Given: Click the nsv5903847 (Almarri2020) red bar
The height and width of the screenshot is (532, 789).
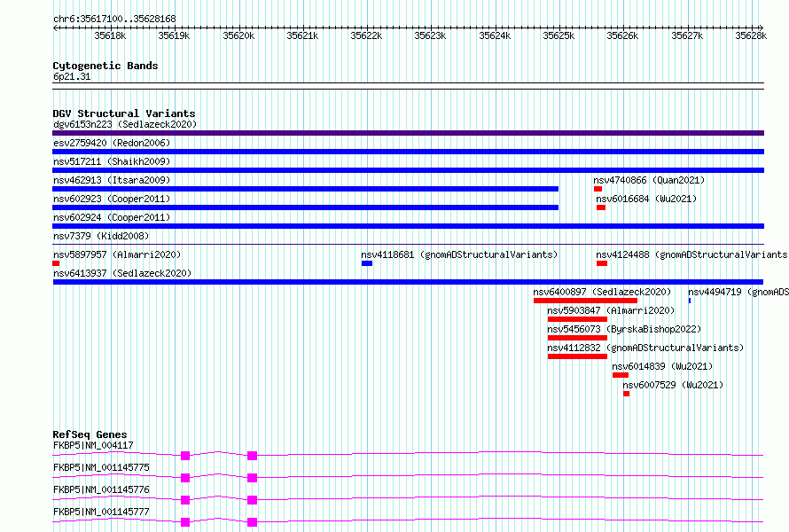Looking at the screenshot, I should click(x=577, y=319).
